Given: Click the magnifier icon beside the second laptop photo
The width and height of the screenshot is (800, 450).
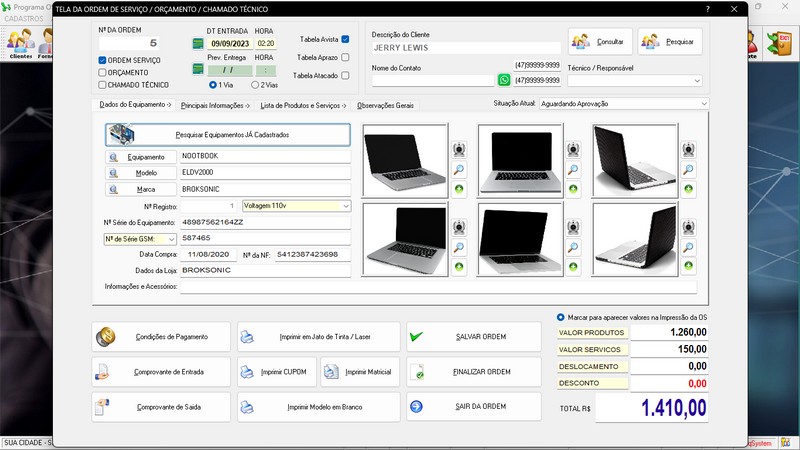Looking at the screenshot, I should pyautogui.click(x=574, y=170).
